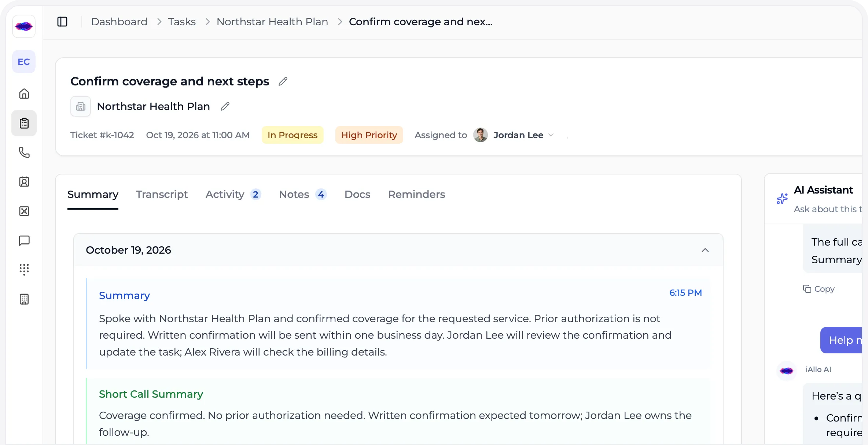
Task: Open Contacts icon in sidebar
Action: point(24,182)
